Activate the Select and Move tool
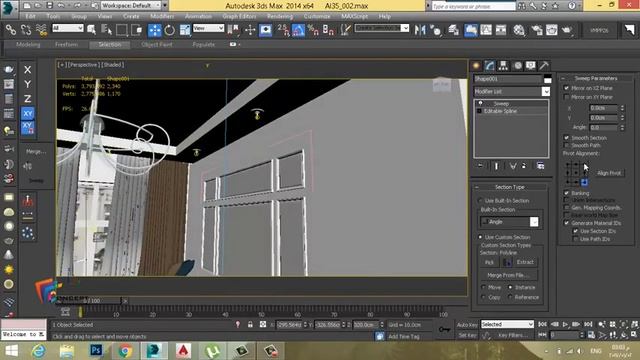 coord(155,30)
